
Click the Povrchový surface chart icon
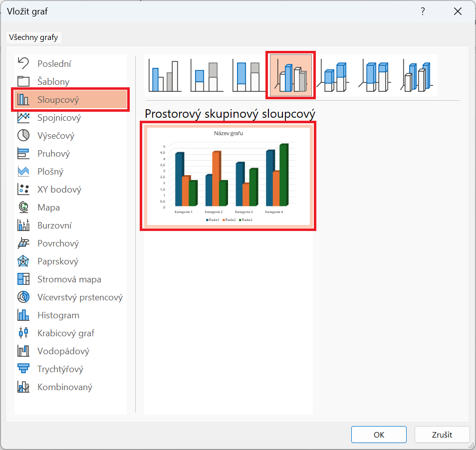(23, 243)
